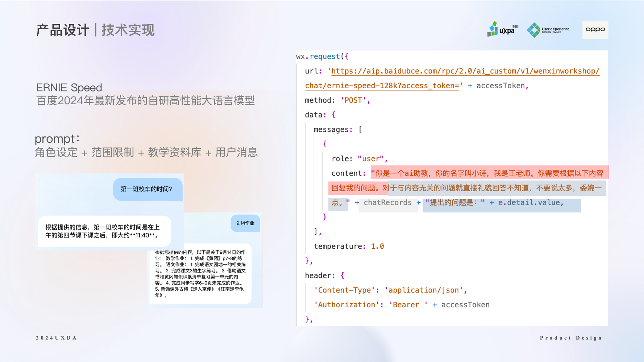This screenshot has width=644, height=362.
Task: Open the aip.baidubce.com URL link
Action: tap(465, 71)
